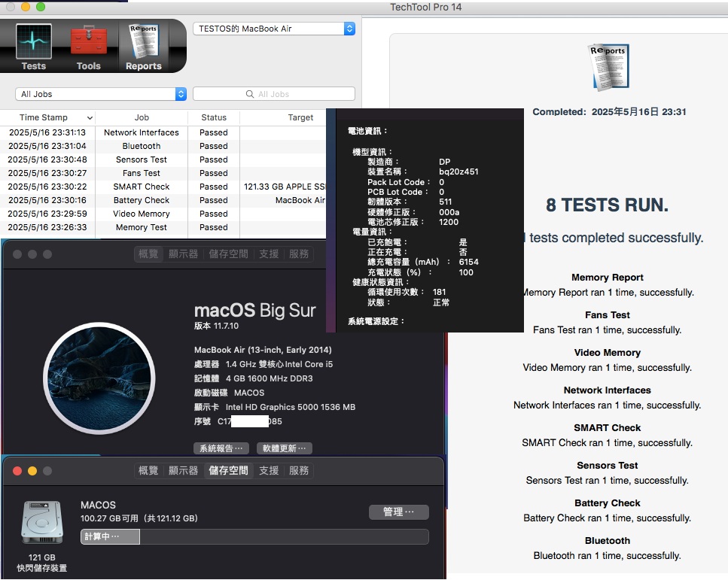728x580 pixels.
Task: Select the Sensors Test job row
Action: (x=163, y=159)
